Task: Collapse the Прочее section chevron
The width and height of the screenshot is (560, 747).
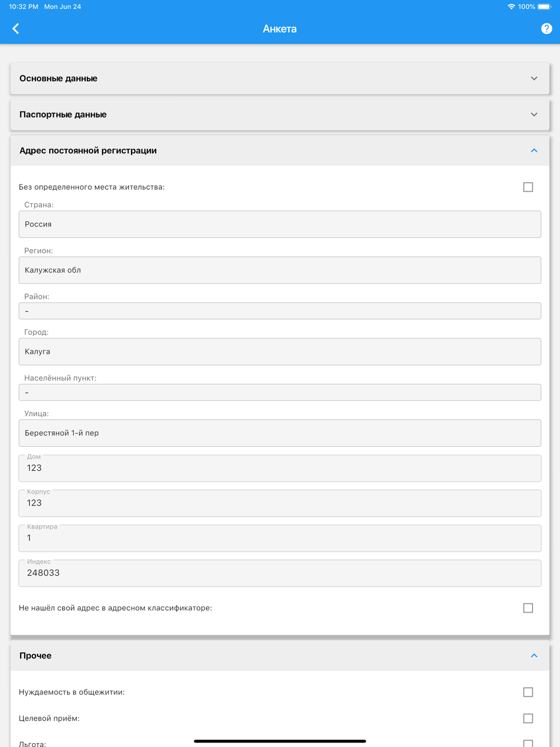Action: pos(534,656)
